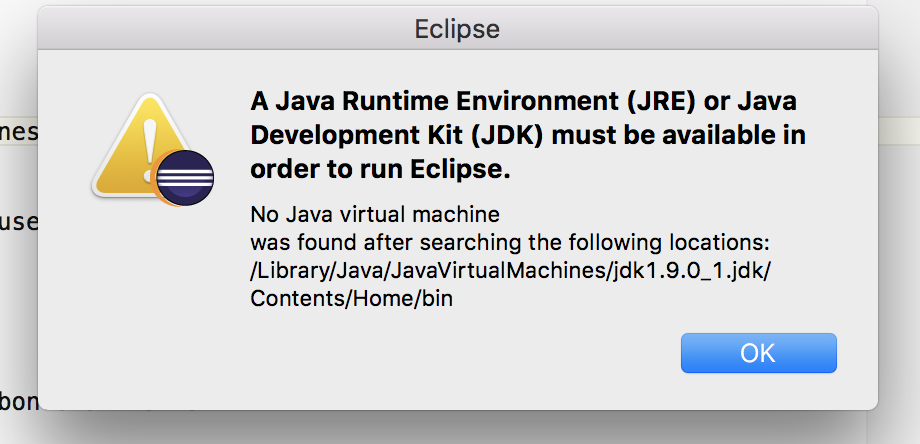This screenshot has height=444, width=920.
Task: Click the highlighted 'mes' row behind the dialog
Action: click(x=18, y=133)
